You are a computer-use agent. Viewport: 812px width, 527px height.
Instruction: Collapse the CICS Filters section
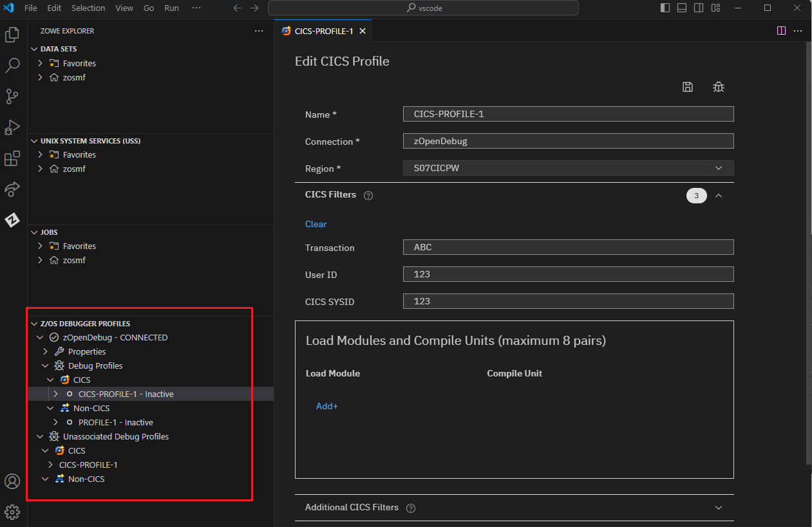point(719,196)
